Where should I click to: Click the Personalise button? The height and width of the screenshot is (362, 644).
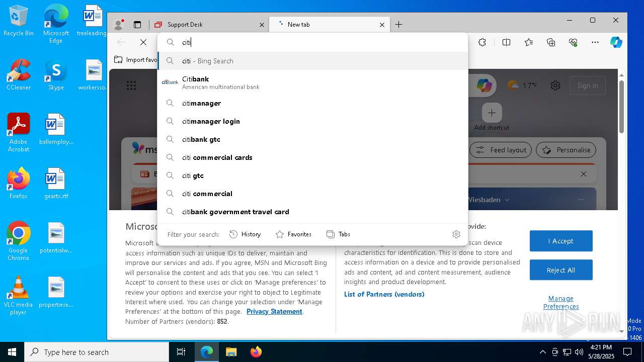[x=566, y=150]
